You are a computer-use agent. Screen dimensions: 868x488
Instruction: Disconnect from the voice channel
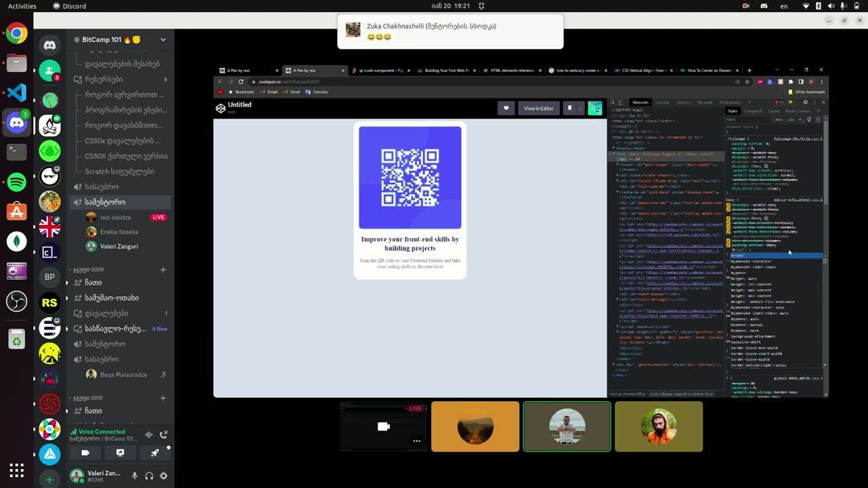pos(163,434)
